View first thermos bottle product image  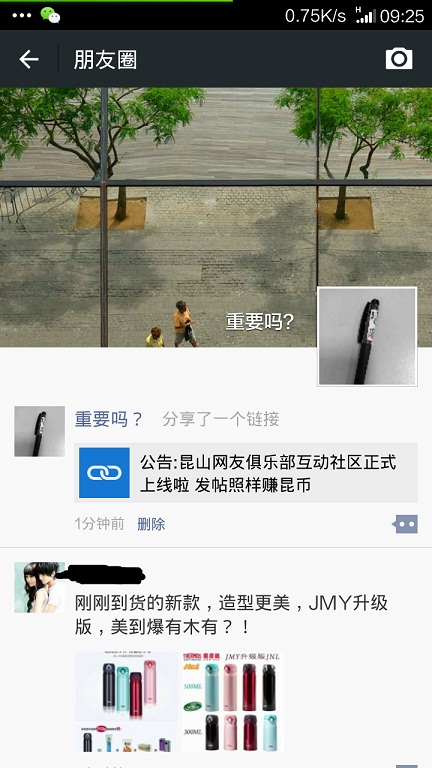pos(126,701)
